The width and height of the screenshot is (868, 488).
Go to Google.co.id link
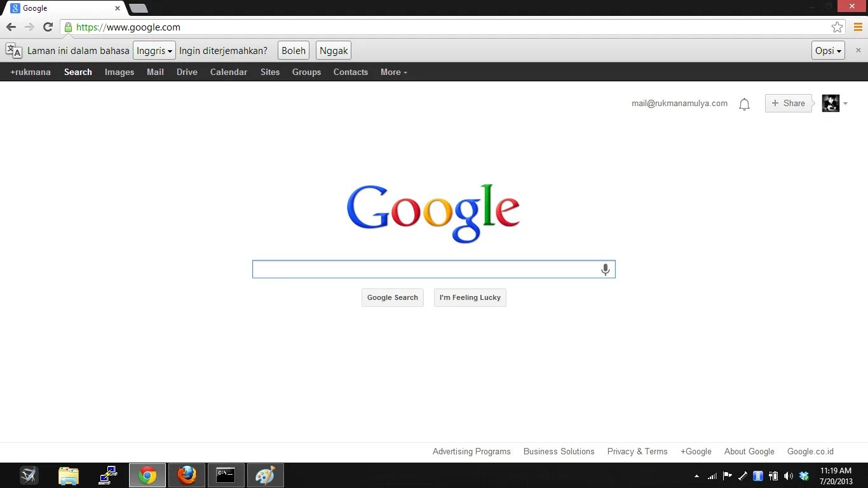click(x=810, y=452)
